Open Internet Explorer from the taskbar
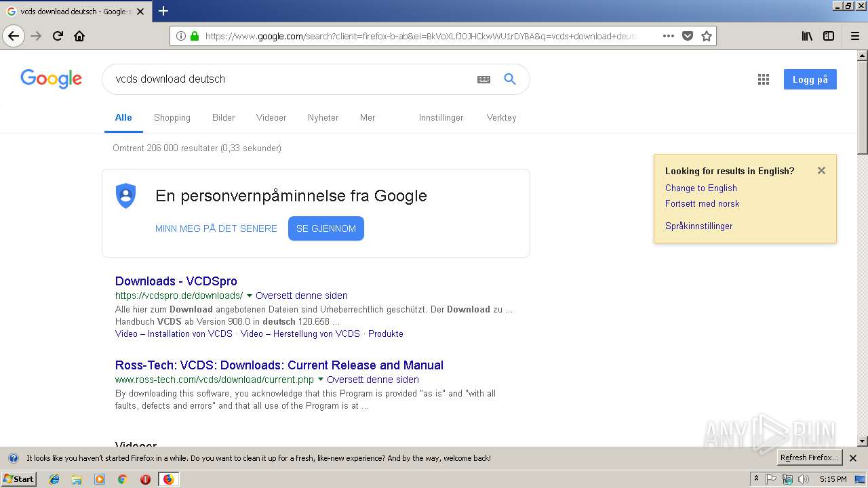 (x=54, y=479)
